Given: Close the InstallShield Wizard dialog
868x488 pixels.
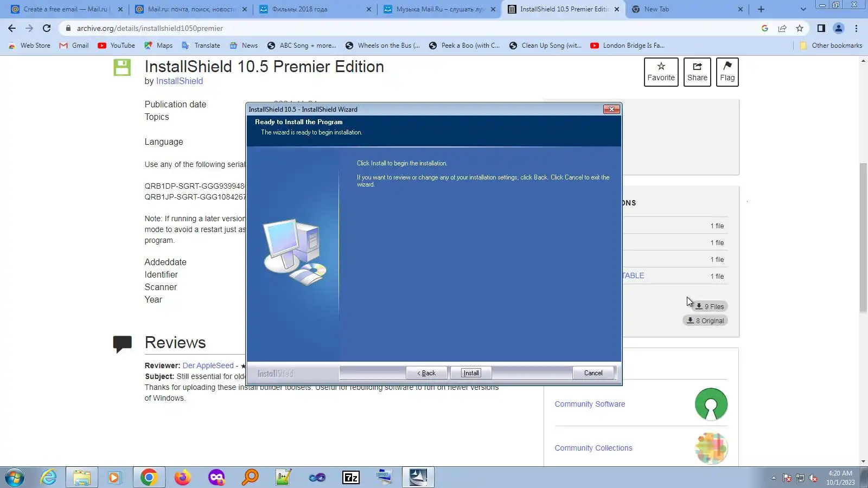Looking at the screenshot, I should (x=611, y=110).
